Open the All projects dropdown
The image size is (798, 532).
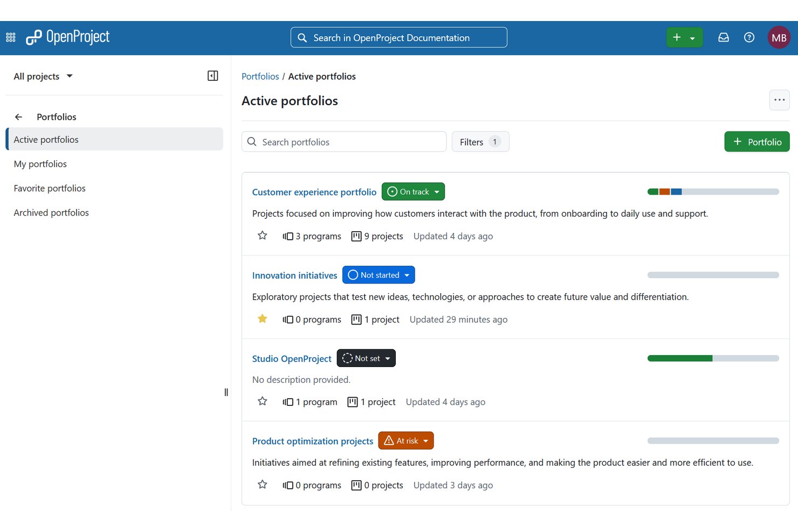click(43, 77)
